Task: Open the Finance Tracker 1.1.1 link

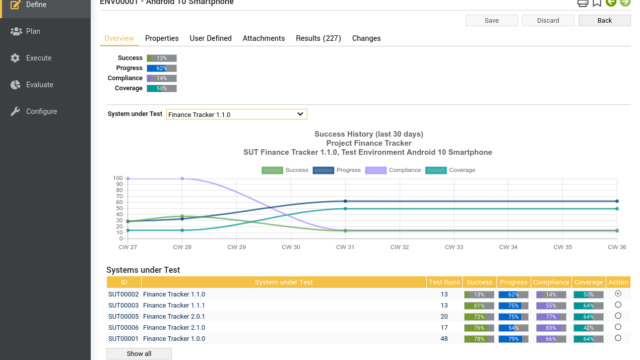Action: (x=174, y=305)
